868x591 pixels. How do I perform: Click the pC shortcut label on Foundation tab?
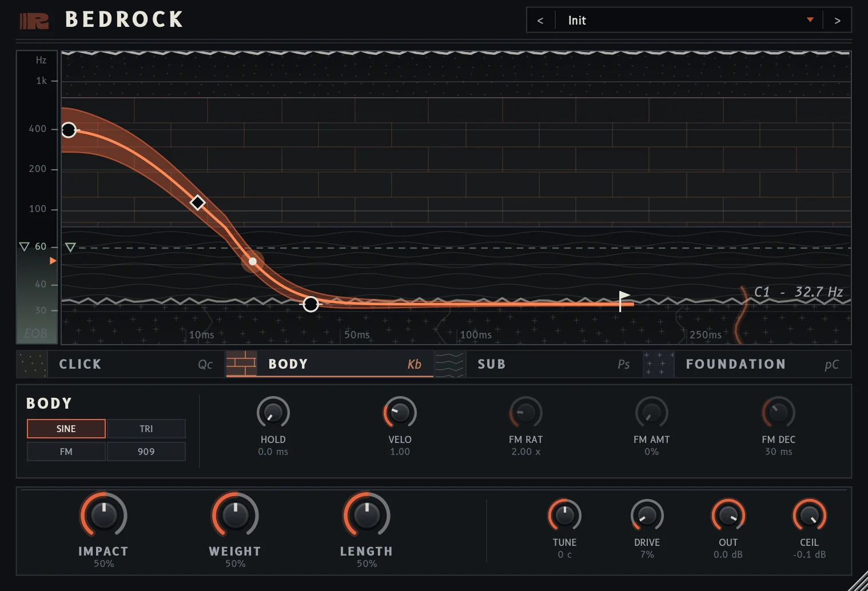tap(832, 365)
